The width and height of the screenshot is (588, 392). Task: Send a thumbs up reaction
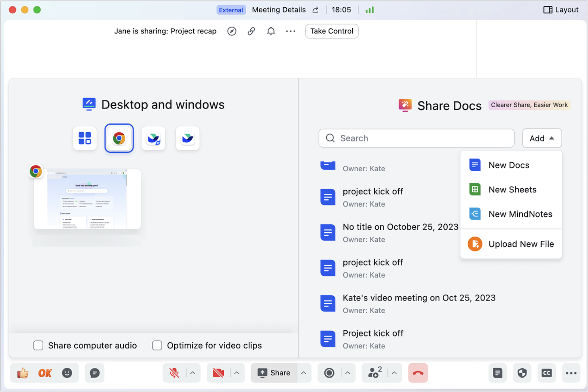click(x=22, y=373)
